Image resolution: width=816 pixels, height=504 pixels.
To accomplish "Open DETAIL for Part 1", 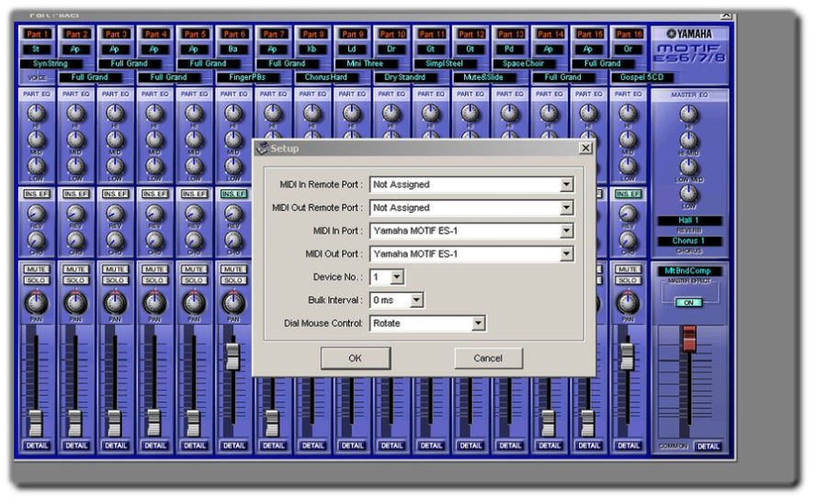I will pyautogui.click(x=37, y=446).
